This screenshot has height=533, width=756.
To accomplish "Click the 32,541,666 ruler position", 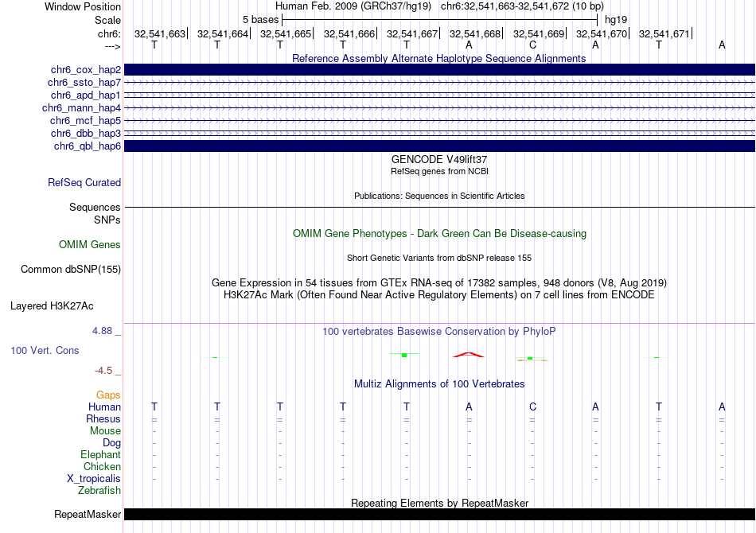I will coord(349,33).
